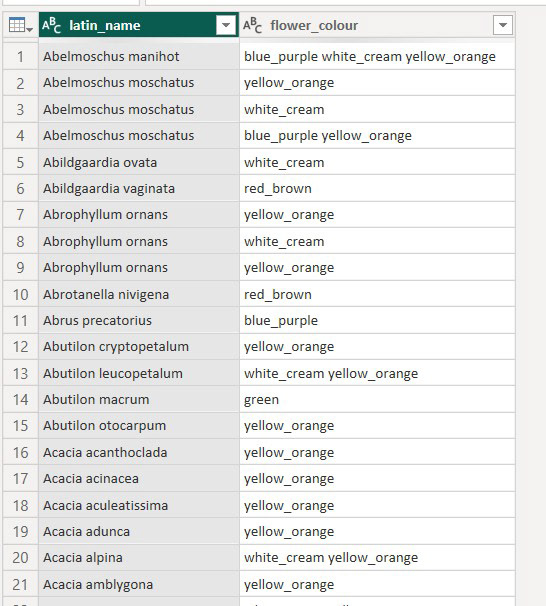546x606 pixels.
Task: Click the Abrotanella nivigena cell
Action: click(x=139, y=294)
